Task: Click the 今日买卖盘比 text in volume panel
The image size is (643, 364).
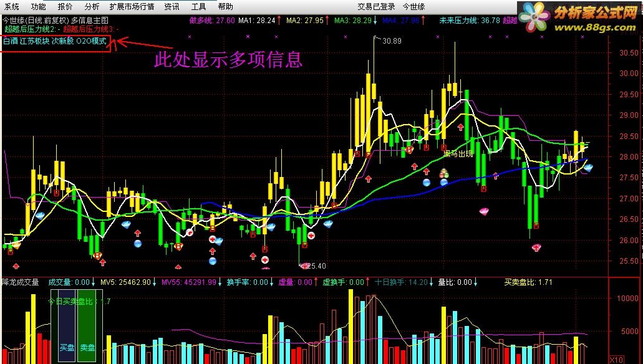Action: click(79, 301)
